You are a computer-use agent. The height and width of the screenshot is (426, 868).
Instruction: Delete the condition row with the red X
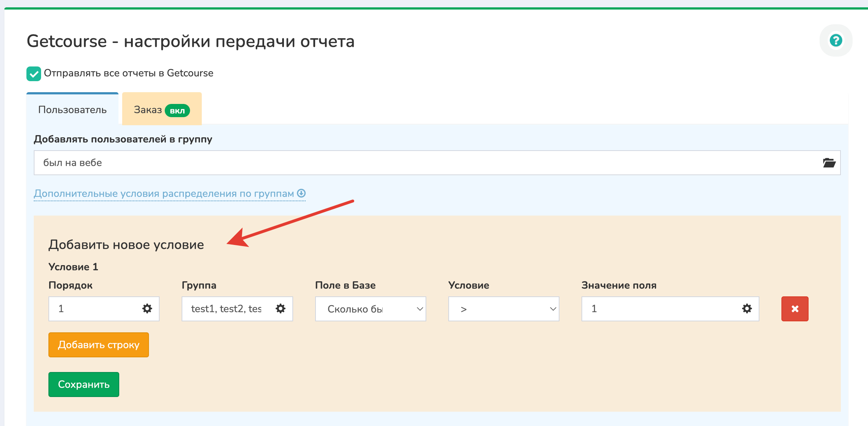[795, 309]
